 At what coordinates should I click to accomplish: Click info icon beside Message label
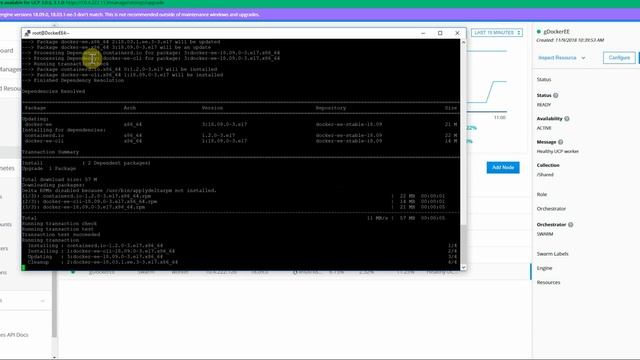560,142
